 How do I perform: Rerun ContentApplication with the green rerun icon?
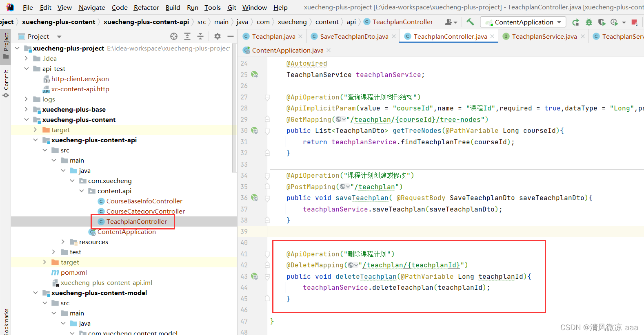pyautogui.click(x=575, y=22)
